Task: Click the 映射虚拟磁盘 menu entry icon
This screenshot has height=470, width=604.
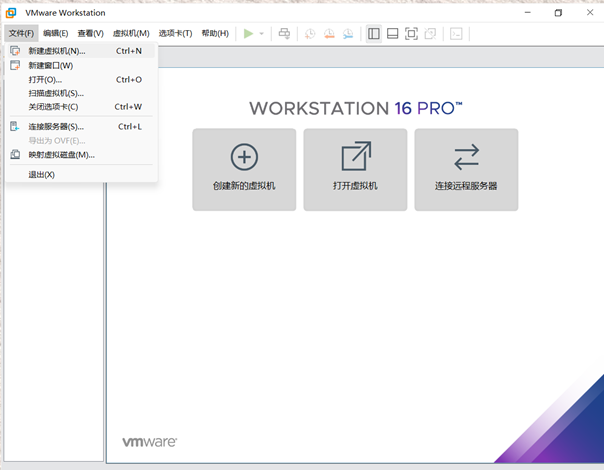Action: (x=15, y=154)
